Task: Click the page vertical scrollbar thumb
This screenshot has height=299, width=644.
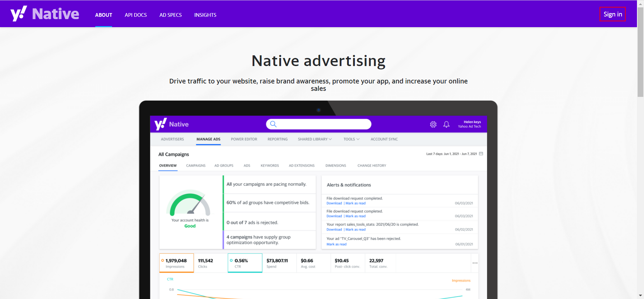Action: 640,52
